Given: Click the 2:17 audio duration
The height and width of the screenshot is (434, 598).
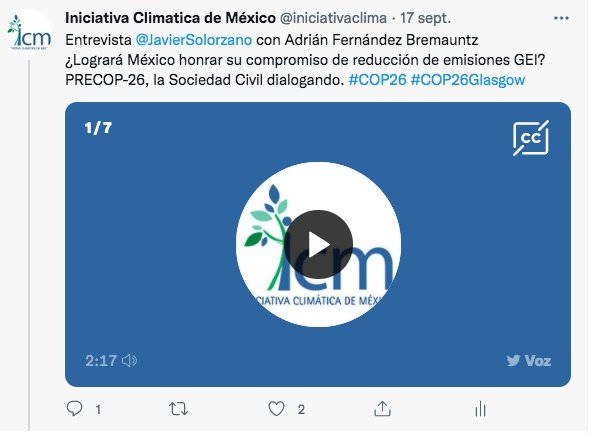Looking at the screenshot, I should (101, 360).
